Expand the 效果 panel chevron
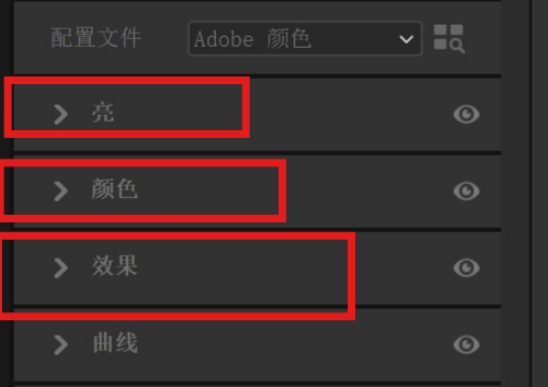The image size is (548, 387). coord(61,268)
